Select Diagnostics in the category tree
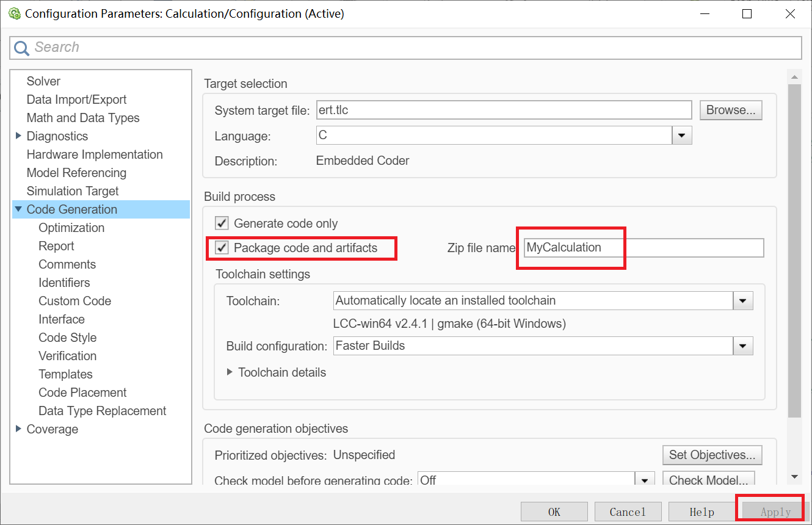This screenshot has height=525, width=812. 57,136
